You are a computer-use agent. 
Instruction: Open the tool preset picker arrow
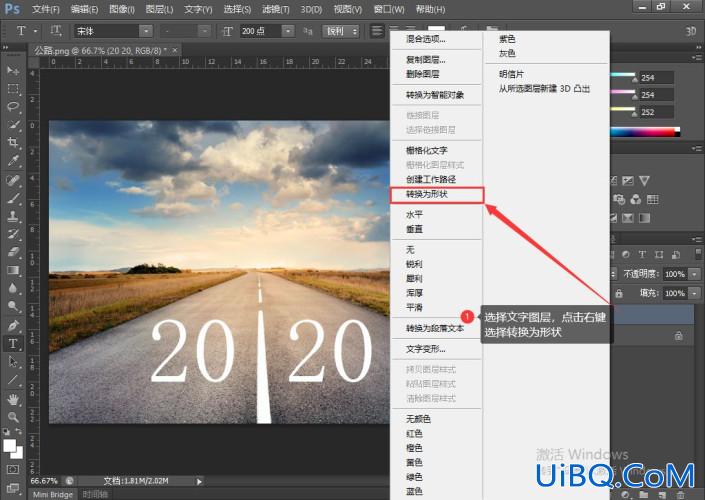coord(36,31)
